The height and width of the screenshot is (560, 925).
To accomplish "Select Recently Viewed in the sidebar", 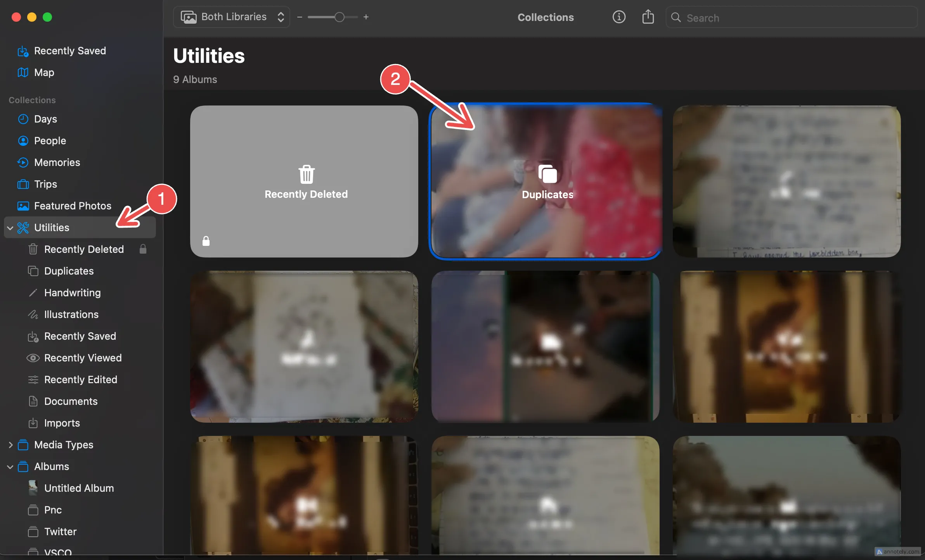I will click(83, 358).
